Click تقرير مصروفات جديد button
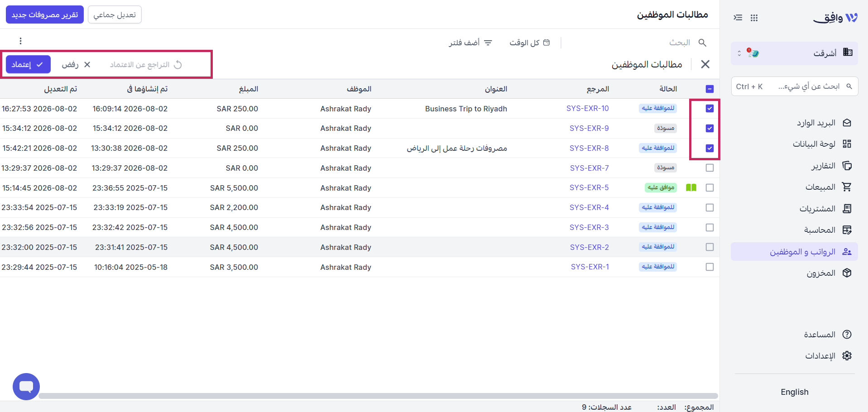 45,14
